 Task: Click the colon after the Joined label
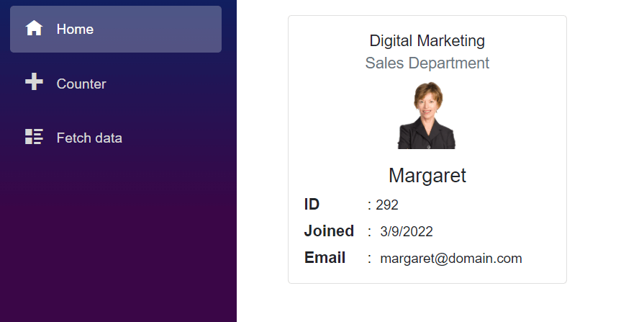click(369, 232)
